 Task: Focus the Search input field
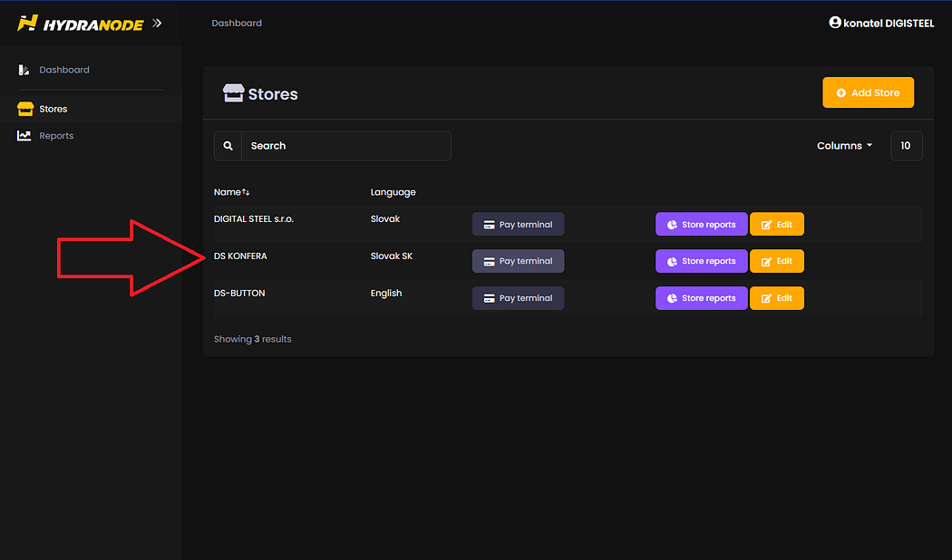pyautogui.click(x=346, y=146)
